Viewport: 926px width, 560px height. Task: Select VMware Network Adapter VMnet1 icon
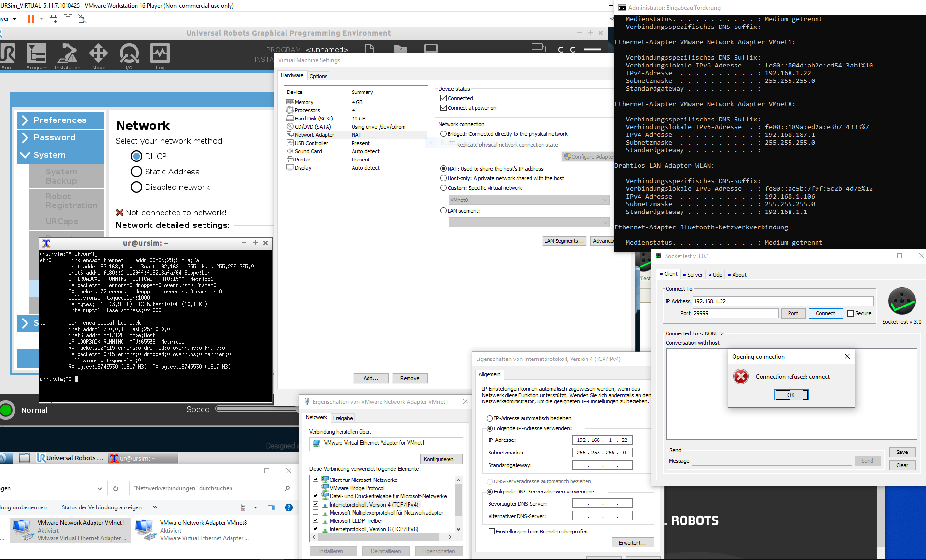point(22,529)
